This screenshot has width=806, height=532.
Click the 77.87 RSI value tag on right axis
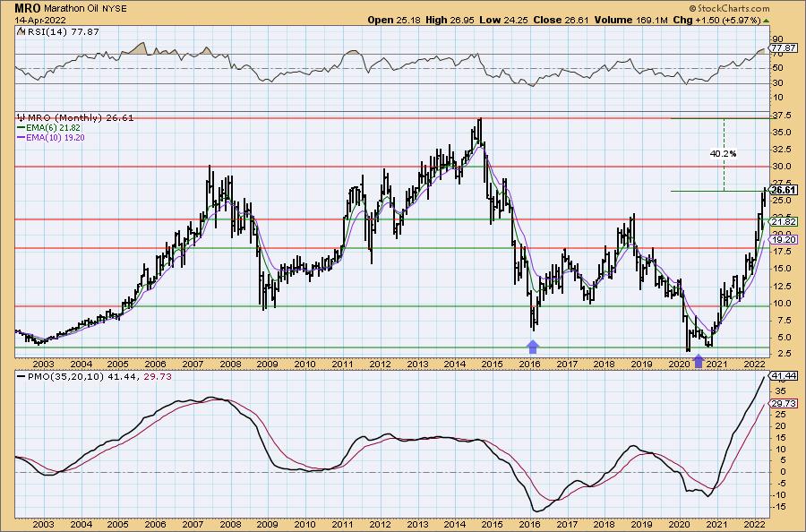784,47
